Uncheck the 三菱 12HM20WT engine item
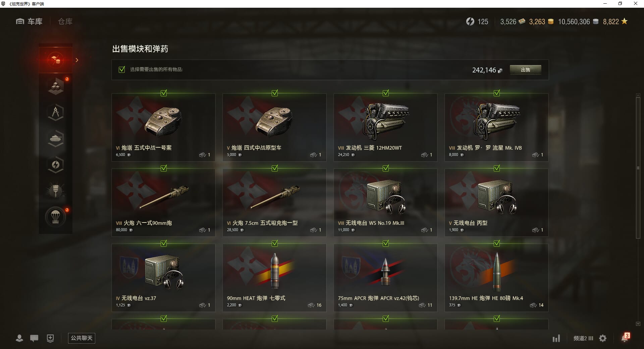The width and height of the screenshot is (644, 349). pos(386,93)
